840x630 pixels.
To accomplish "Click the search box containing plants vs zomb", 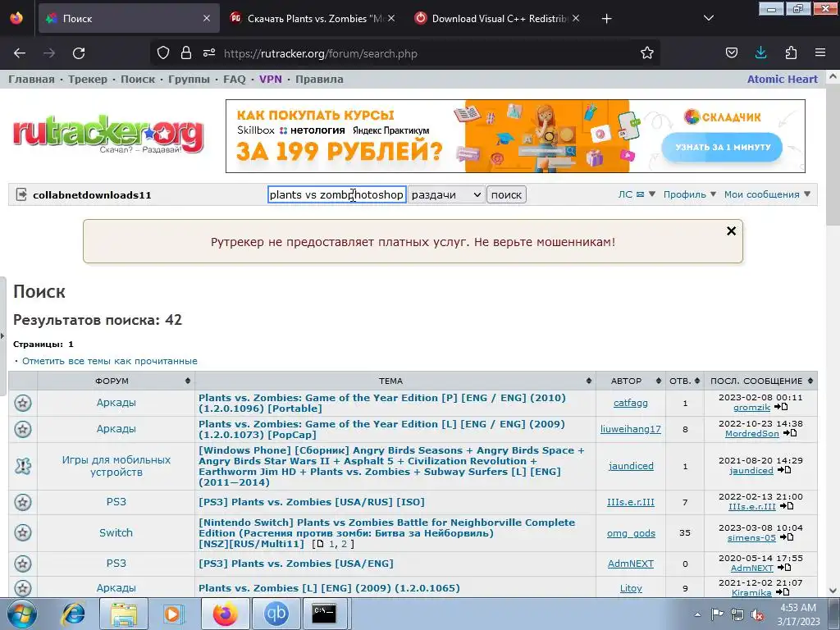I will pyautogui.click(x=337, y=194).
